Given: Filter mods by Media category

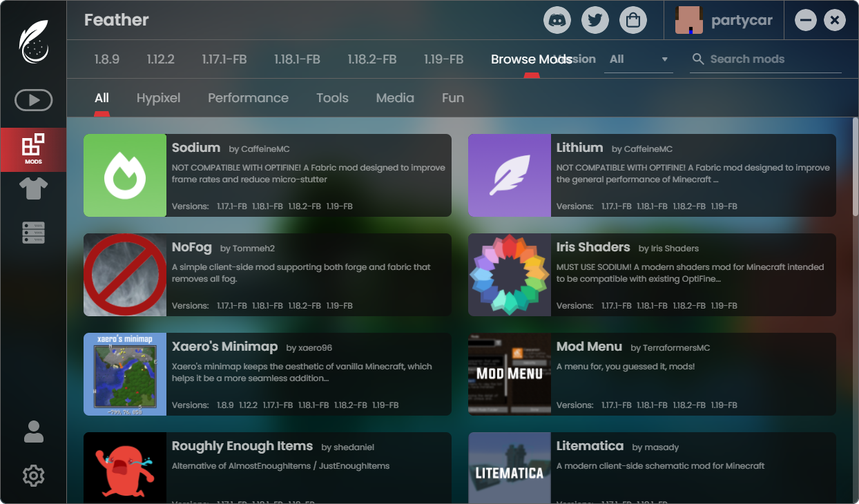Looking at the screenshot, I should tap(395, 98).
